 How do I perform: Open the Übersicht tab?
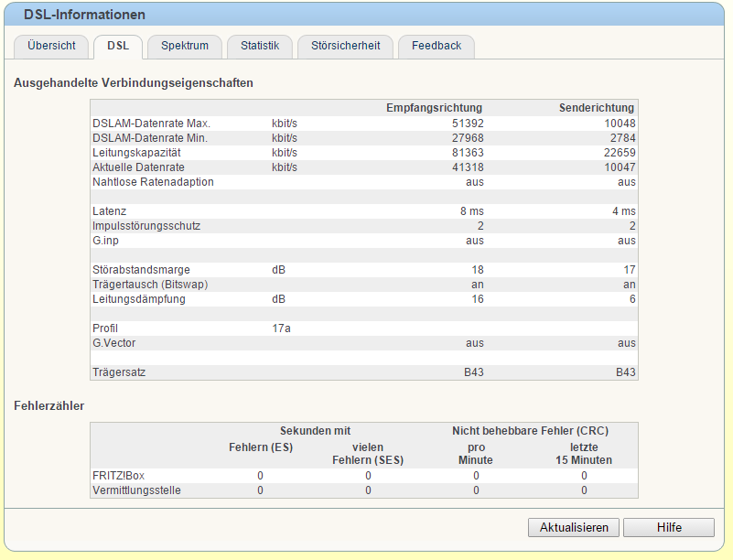pyautogui.click(x=51, y=47)
